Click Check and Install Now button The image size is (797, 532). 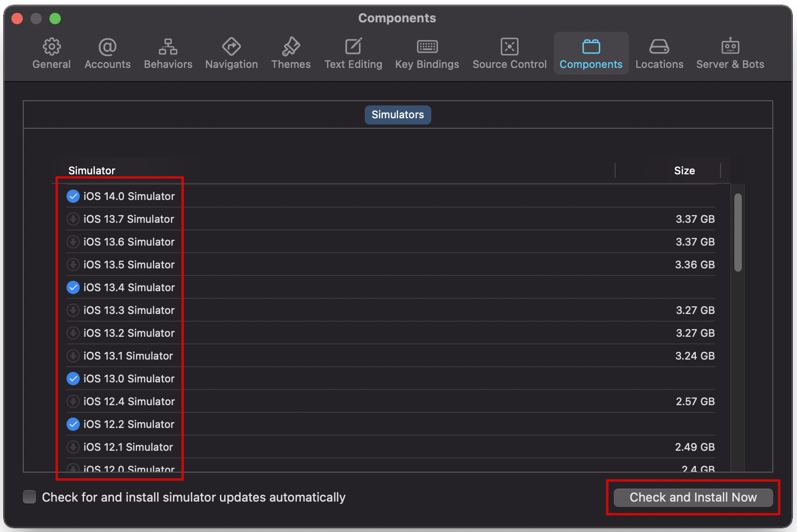tap(693, 497)
